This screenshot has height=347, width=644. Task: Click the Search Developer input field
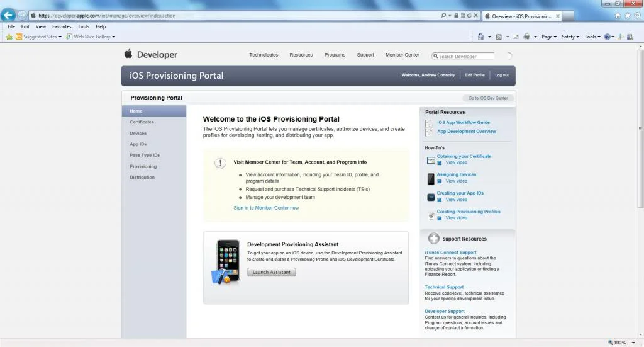click(x=464, y=56)
